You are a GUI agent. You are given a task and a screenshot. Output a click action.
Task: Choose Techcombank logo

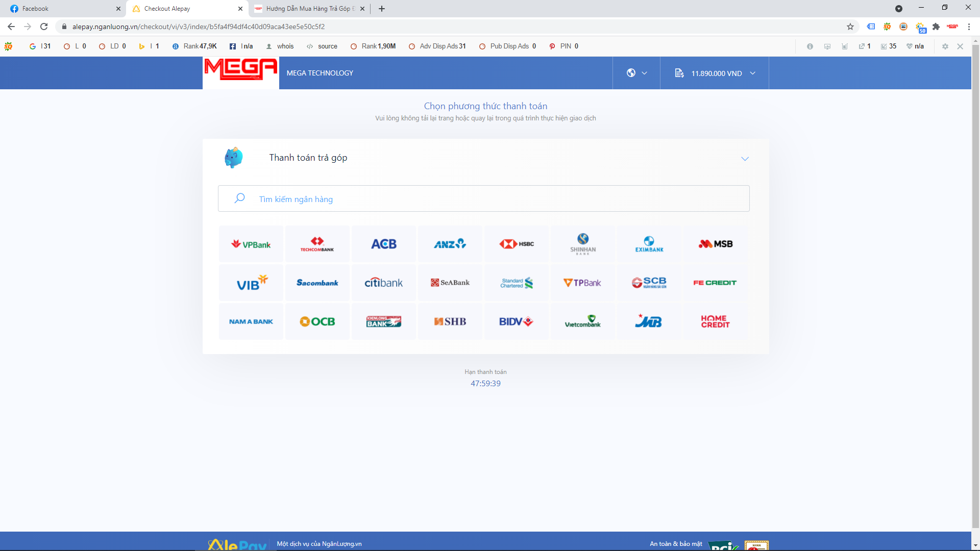(317, 244)
